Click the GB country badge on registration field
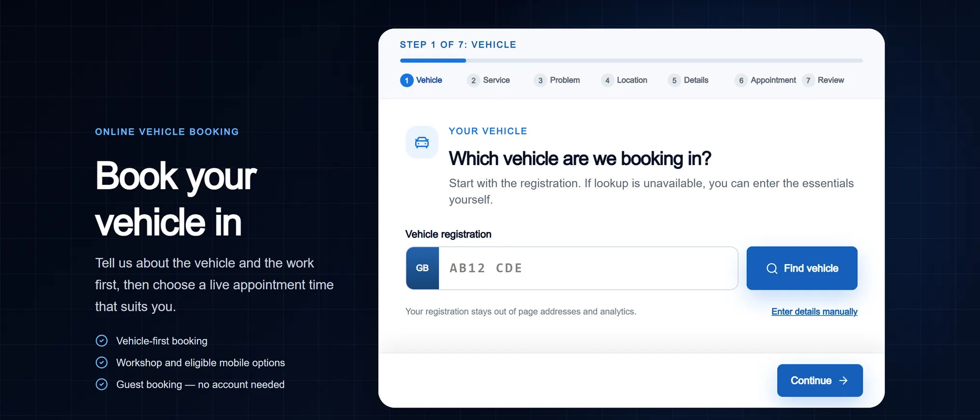Viewport: 980px width, 420px height. tap(422, 268)
